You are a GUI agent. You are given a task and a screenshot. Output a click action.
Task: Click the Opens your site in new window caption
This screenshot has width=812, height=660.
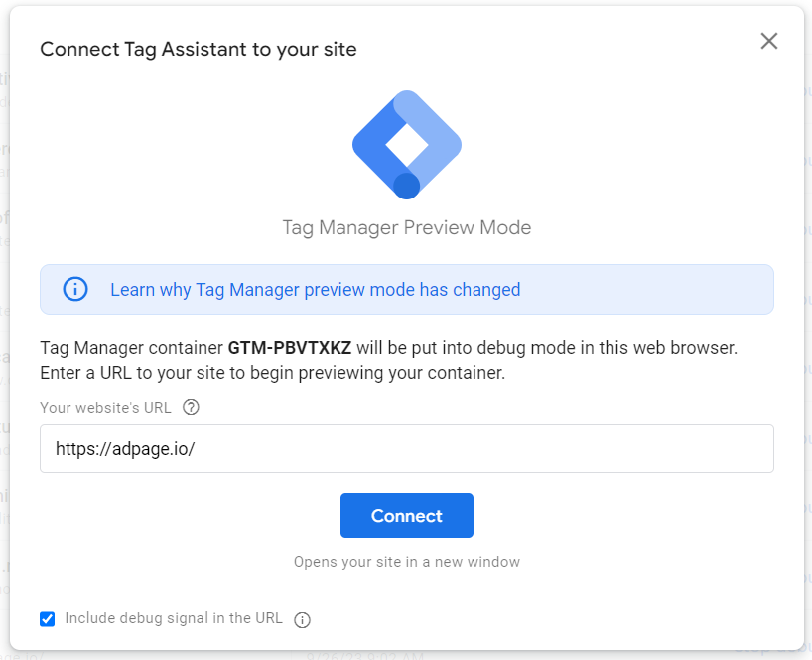pos(406,562)
